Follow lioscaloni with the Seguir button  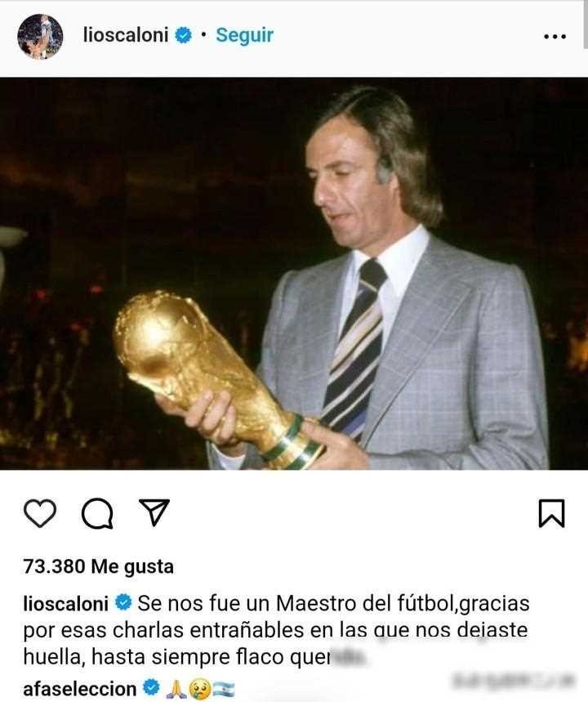244,35
